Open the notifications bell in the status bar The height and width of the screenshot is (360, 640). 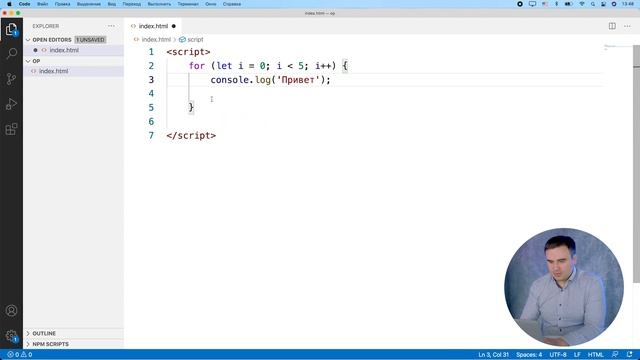tap(629, 354)
